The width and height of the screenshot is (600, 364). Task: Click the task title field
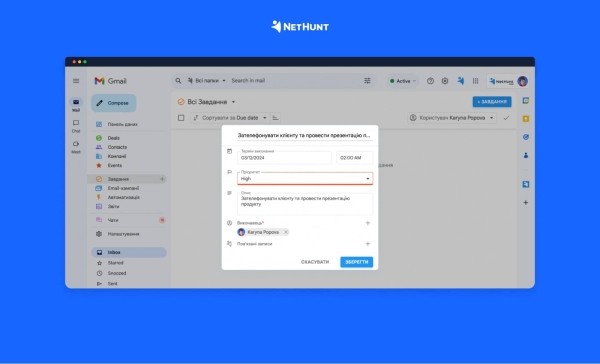pos(304,135)
